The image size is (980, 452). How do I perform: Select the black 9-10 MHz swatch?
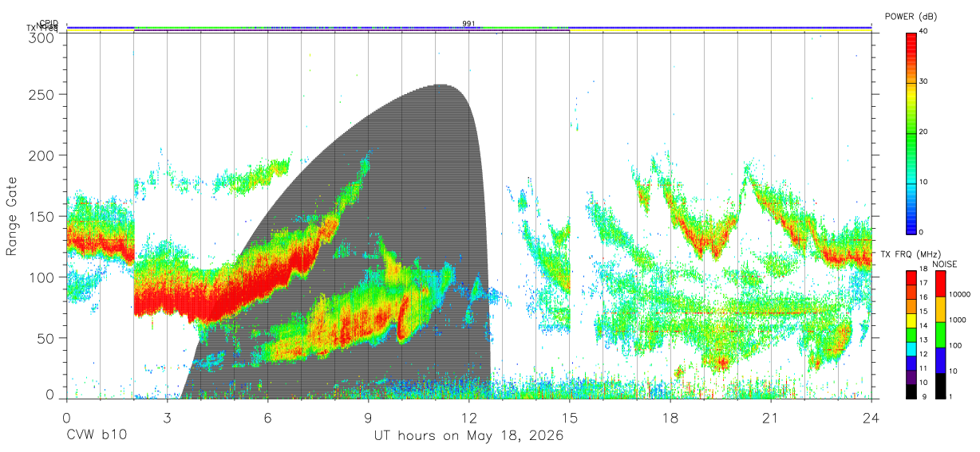click(x=911, y=390)
